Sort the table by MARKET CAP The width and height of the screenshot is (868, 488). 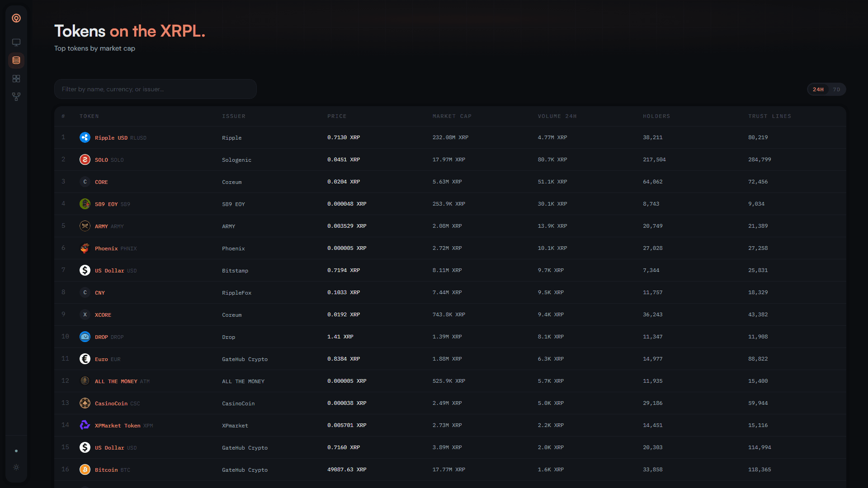[452, 116]
